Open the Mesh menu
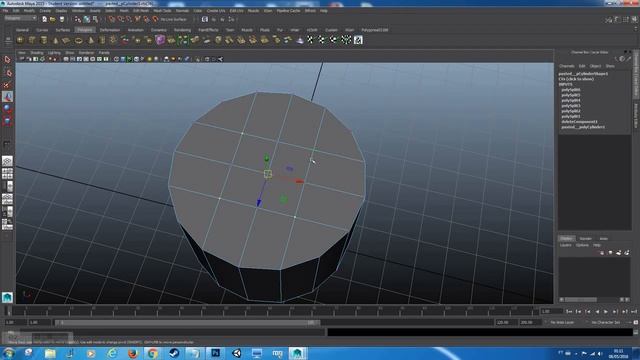Screen dimensions: 640x360 tap(124, 11)
